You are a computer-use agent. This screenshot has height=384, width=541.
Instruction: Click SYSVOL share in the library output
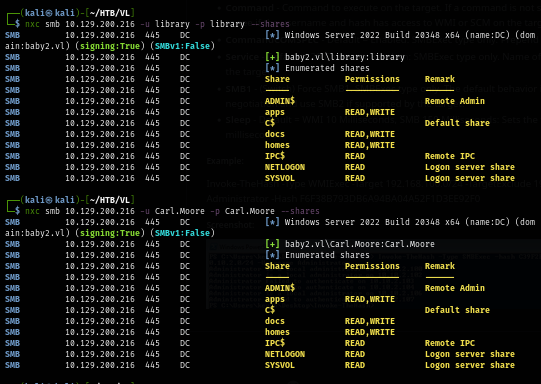280,178
